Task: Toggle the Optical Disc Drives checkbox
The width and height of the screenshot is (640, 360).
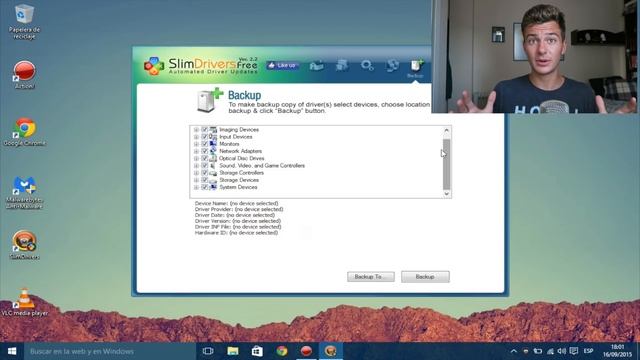Action: point(205,158)
